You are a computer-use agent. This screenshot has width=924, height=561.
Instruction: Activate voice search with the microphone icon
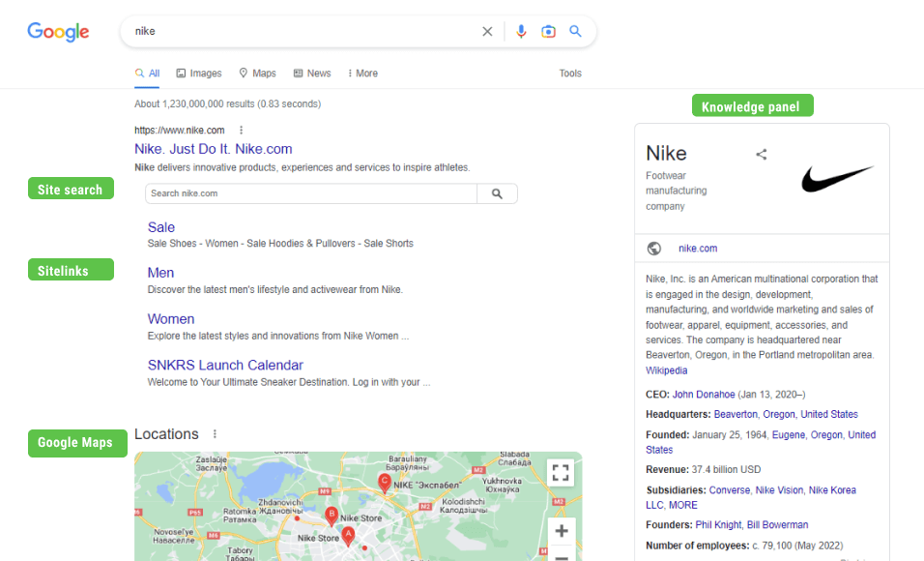pos(521,31)
